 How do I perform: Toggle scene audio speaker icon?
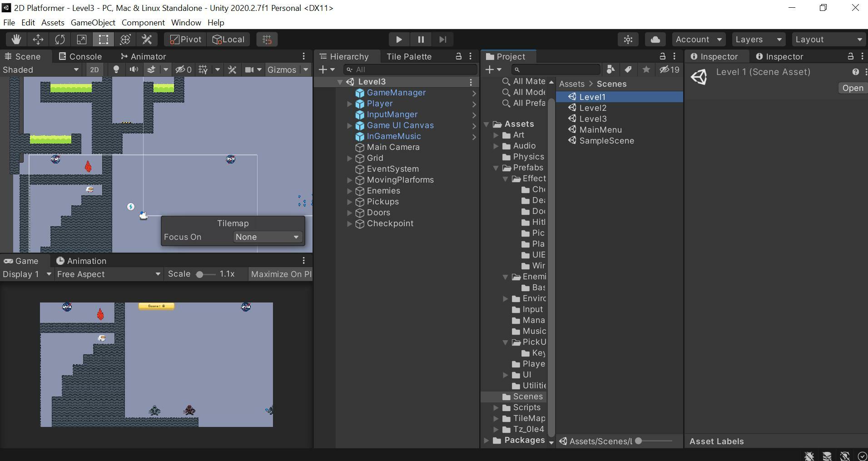[x=134, y=70]
